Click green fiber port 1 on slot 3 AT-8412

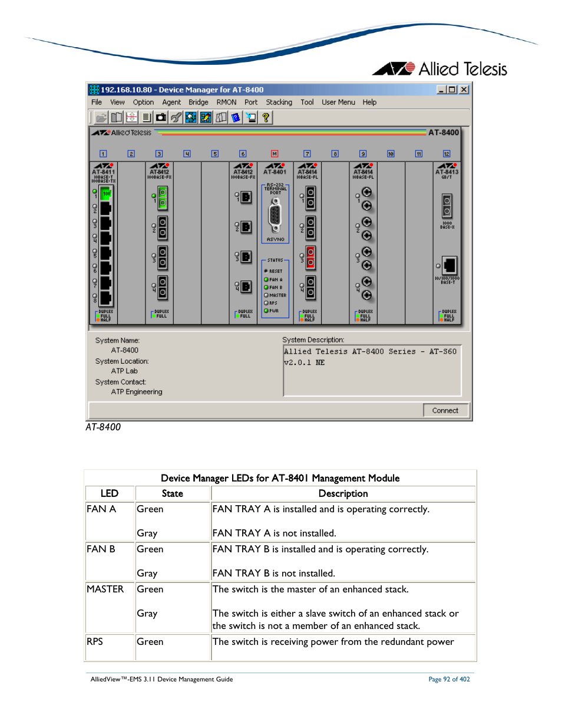163,198
